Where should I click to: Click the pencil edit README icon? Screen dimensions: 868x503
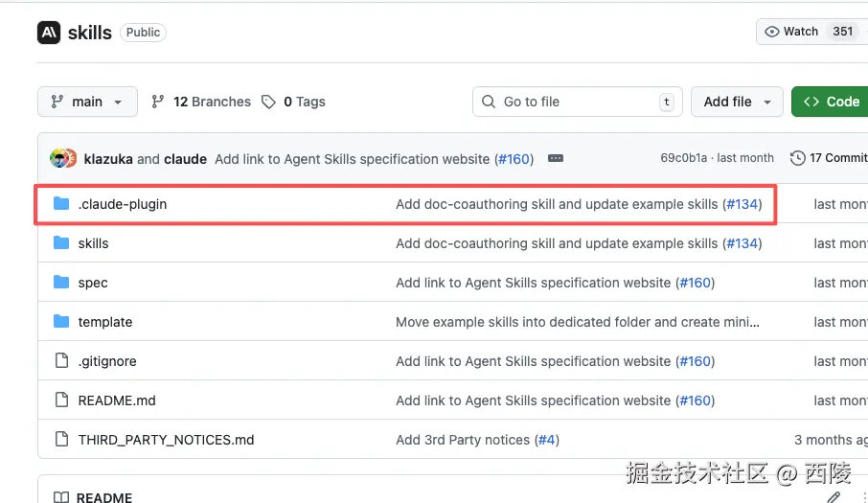834,497
